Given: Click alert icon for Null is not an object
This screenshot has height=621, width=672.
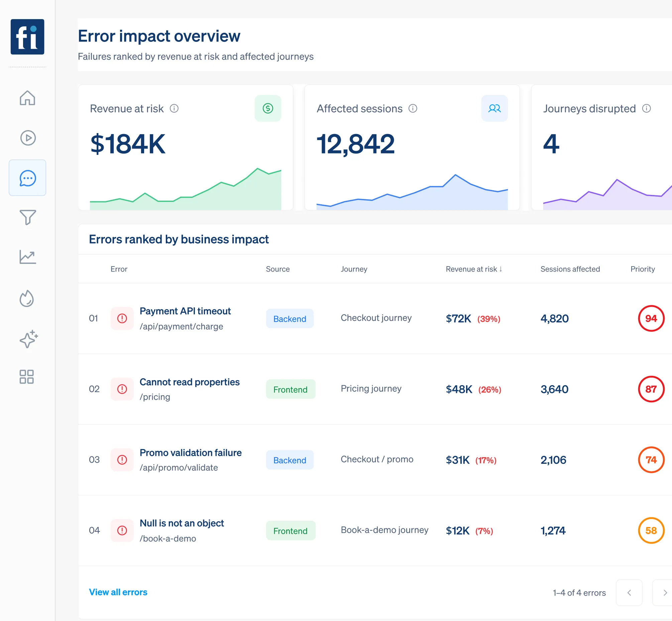Looking at the screenshot, I should (x=122, y=530).
